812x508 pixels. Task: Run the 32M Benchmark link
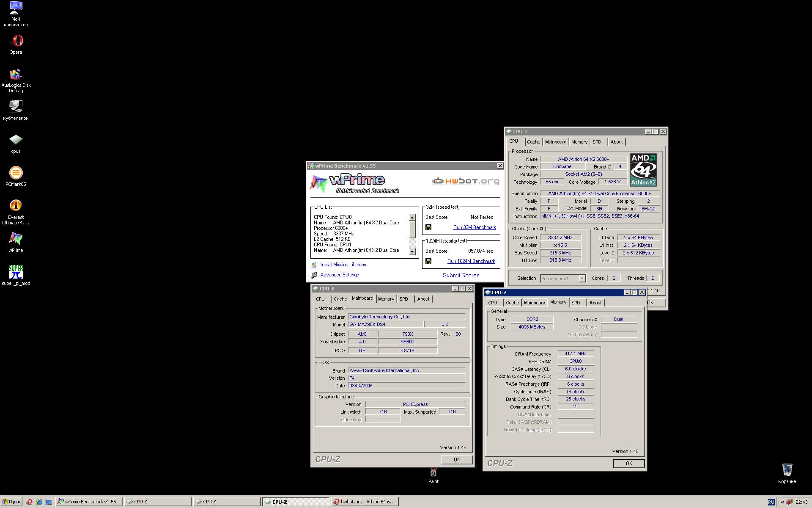475,227
